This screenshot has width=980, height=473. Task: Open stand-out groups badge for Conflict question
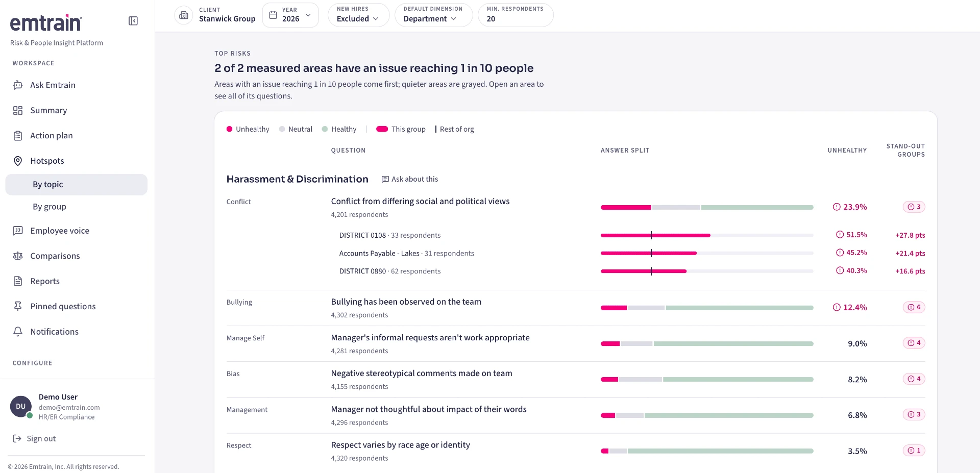point(914,207)
